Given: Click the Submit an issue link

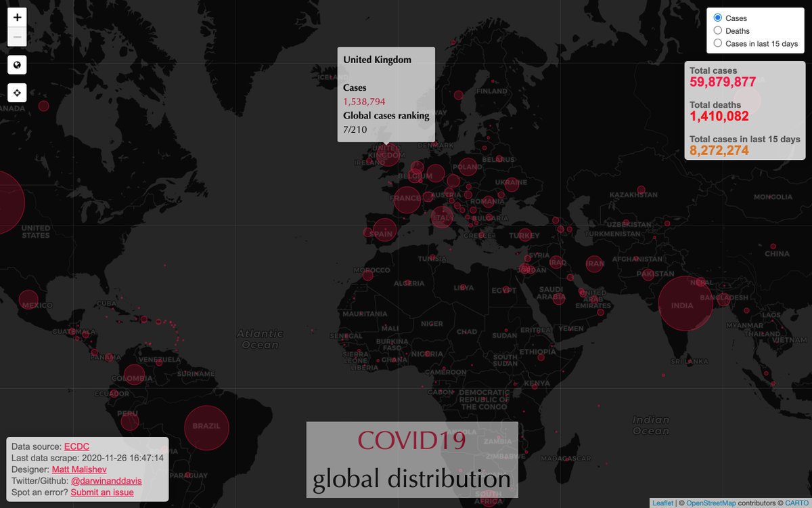Looking at the screenshot, I should pos(102,492).
